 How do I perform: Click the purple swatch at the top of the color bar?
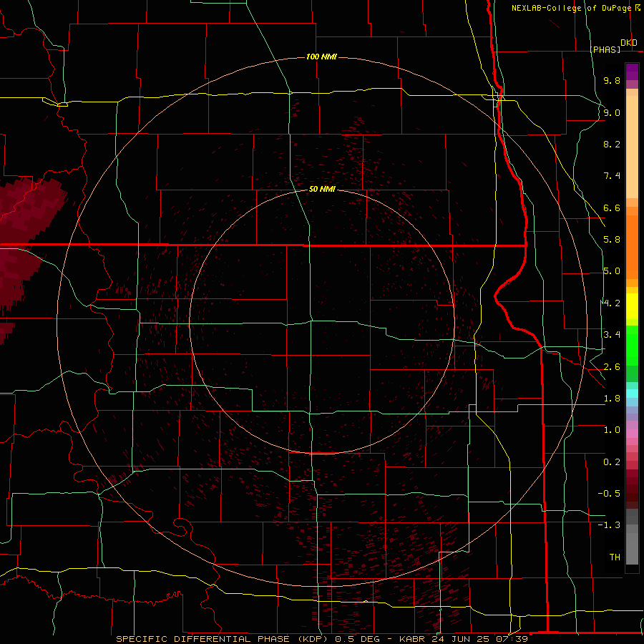(x=632, y=72)
